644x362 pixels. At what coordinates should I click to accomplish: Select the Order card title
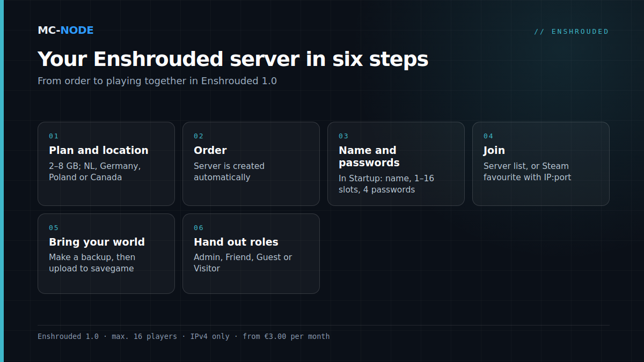(210, 150)
